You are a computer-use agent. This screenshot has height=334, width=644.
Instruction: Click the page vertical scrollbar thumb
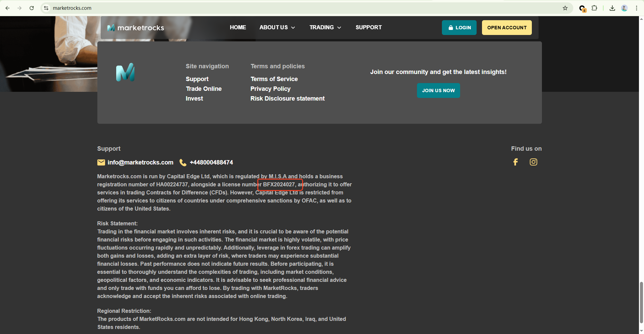pos(641,303)
